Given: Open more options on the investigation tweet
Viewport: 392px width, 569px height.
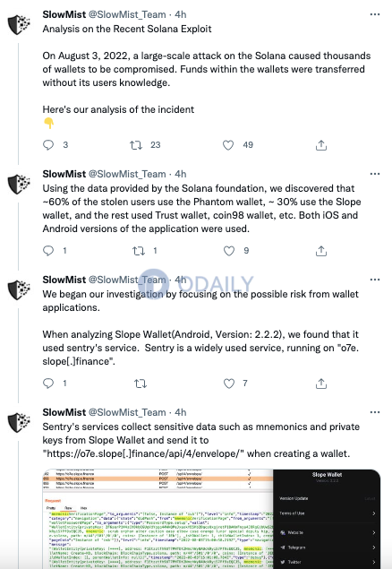Looking at the screenshot, I should tap(375, 280).
